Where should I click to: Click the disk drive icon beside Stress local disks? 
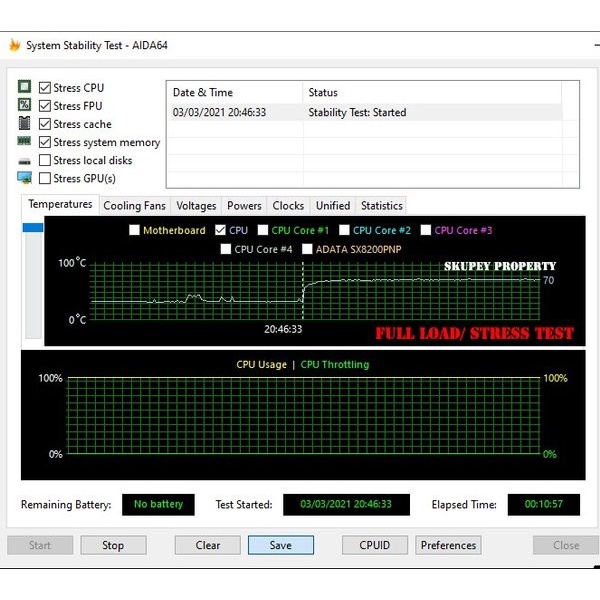point(24,161)
